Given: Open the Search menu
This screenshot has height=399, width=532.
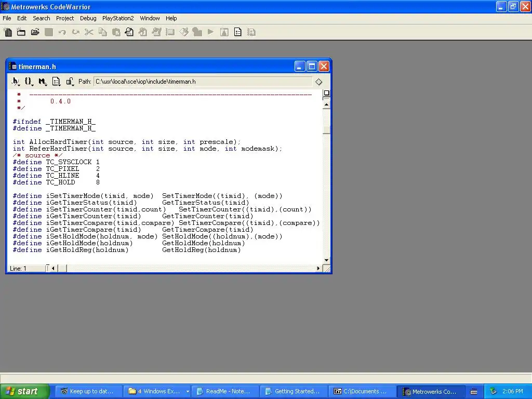Looking at the screenshot, I should tap(42, 18).
